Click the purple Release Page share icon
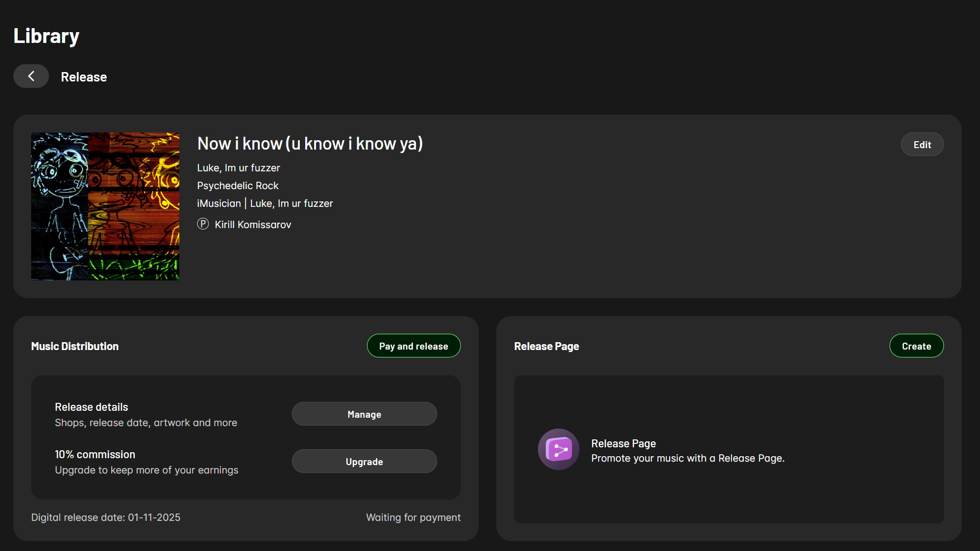This screenshot has height=551, width=980. [x=558, y=449]
